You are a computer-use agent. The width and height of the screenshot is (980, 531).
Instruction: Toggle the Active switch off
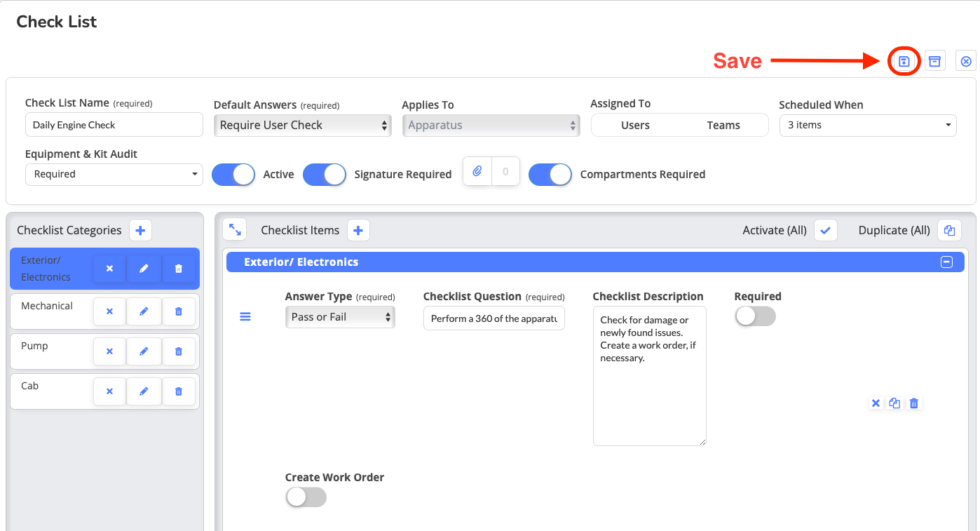[233, 175]
